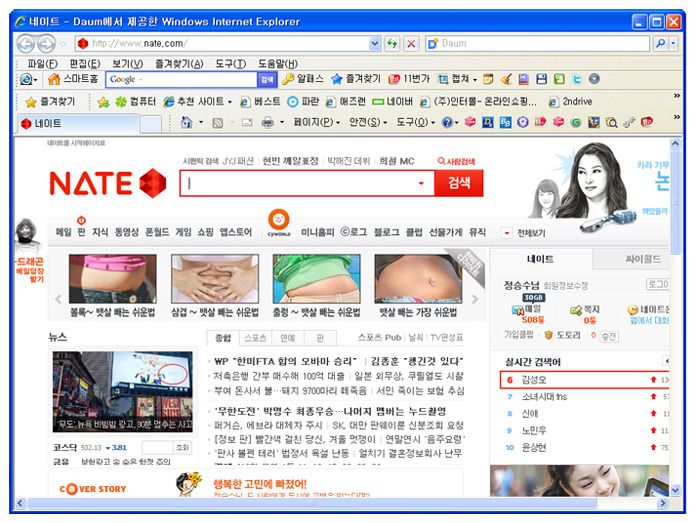Viewport: 697px width, 523px height.
Task: Click the vertical scrollbar down arrow
Action: (676, 491)
